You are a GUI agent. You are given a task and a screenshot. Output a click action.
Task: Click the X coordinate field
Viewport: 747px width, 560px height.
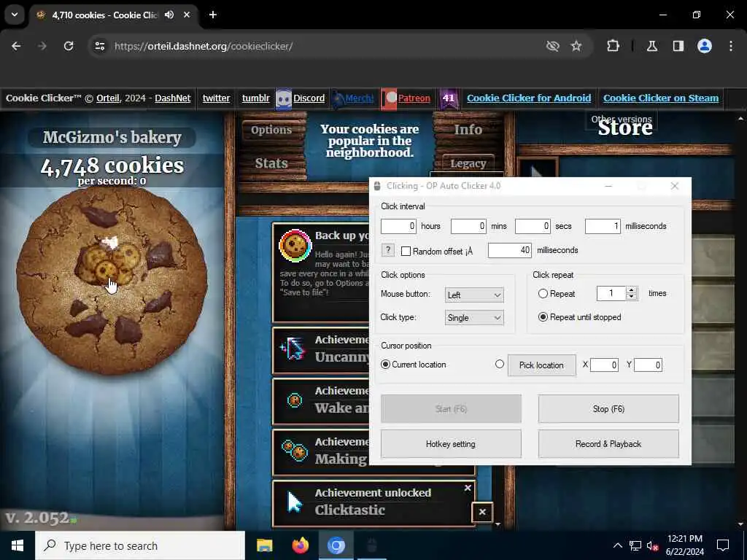pos(604,365)
